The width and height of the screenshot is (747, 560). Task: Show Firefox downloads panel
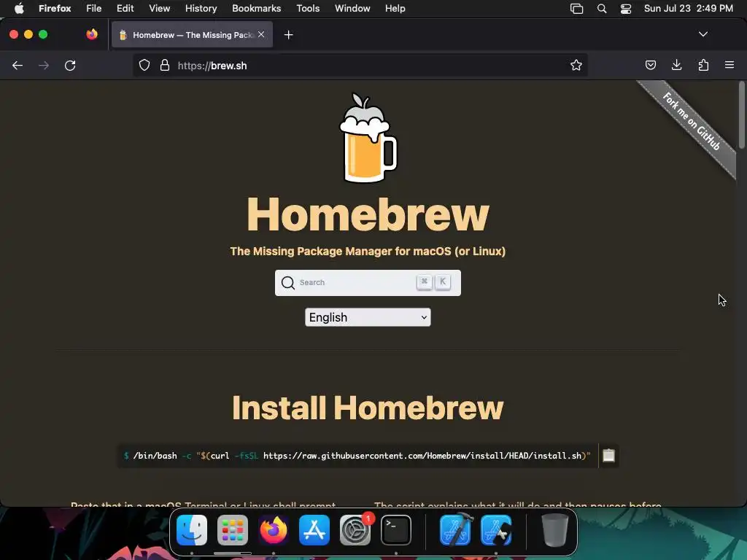click(676, 65)
